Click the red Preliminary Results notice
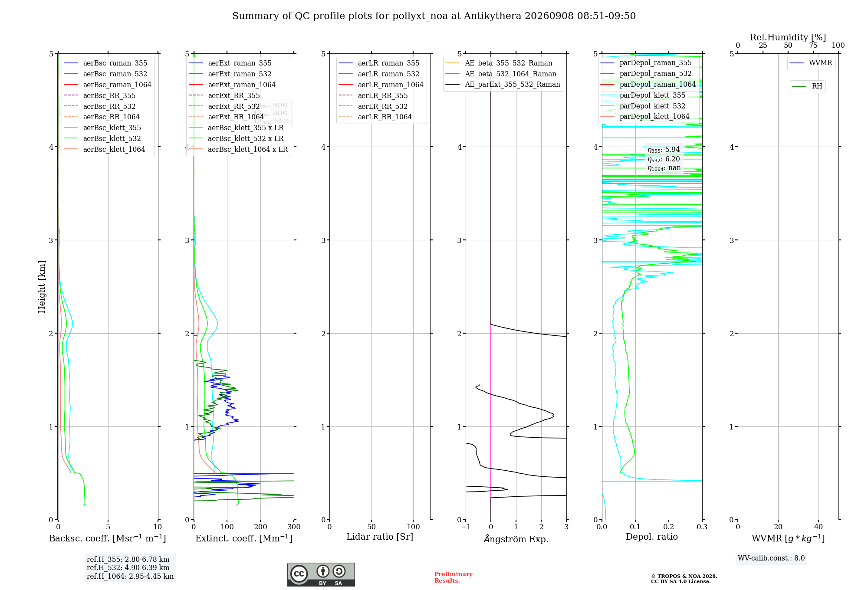 [x=454, y=577]
